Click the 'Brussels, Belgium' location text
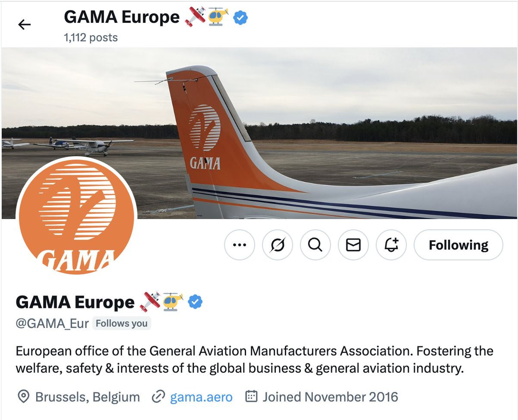 click(88, 397)
